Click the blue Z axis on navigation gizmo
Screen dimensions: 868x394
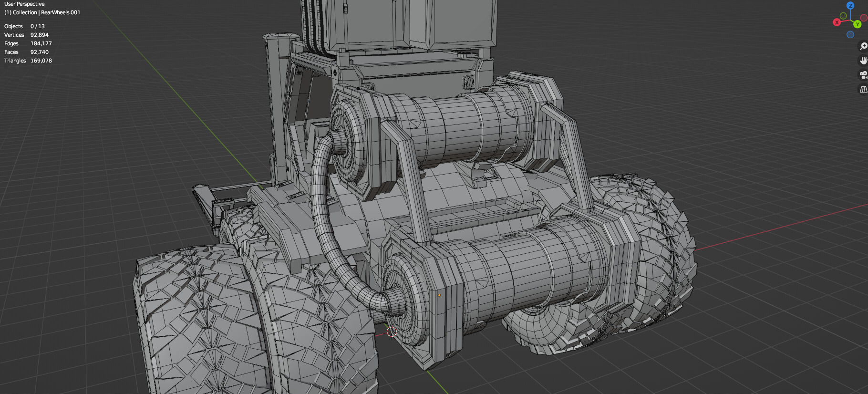(850, 6)
